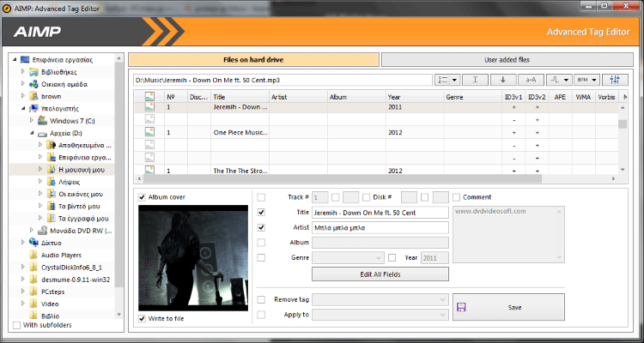This screenshot has width=644, height=343.
Task: Click the cover icon in One Piece Music row
Action: 149,133
